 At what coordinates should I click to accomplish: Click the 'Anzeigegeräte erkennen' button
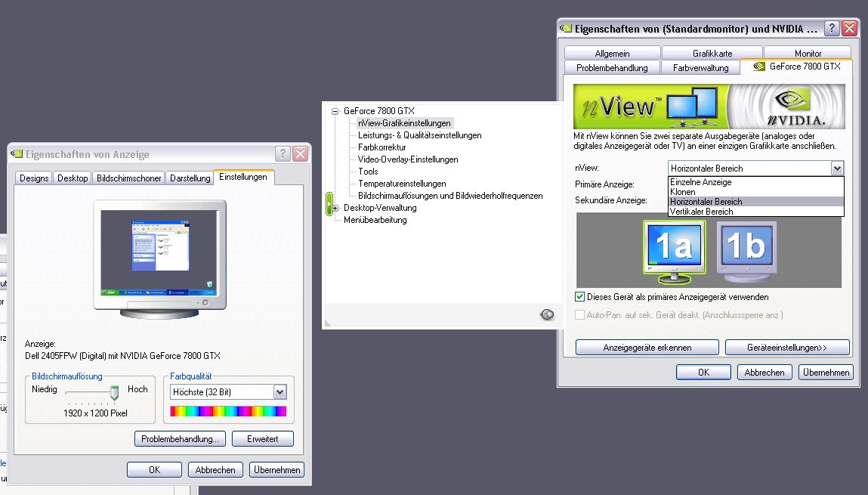tap(647, 348)
